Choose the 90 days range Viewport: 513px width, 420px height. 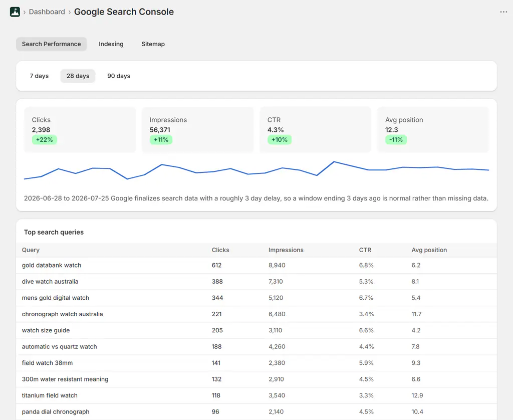tap(119, 76)
